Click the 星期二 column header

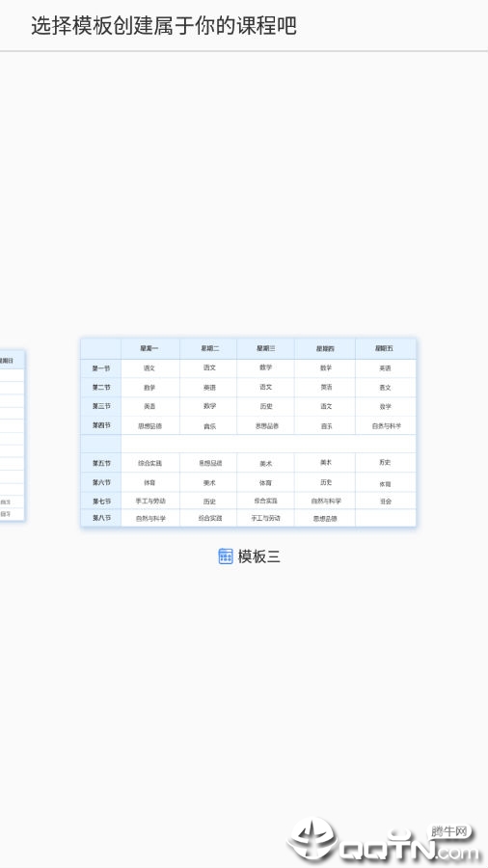208,349
